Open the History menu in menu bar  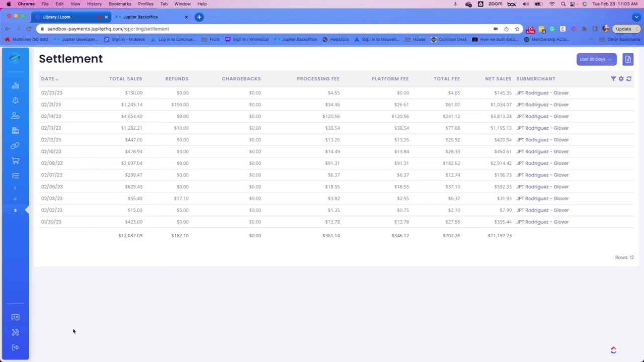pos(94,4)
